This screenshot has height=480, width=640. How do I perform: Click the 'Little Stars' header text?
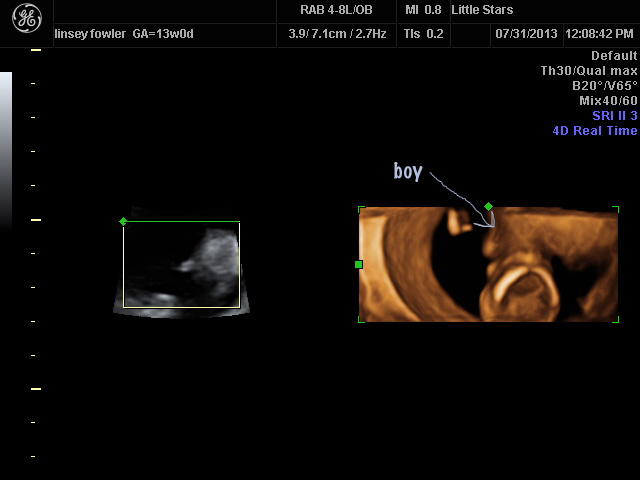pyautogui.click(x=482, y=10)
